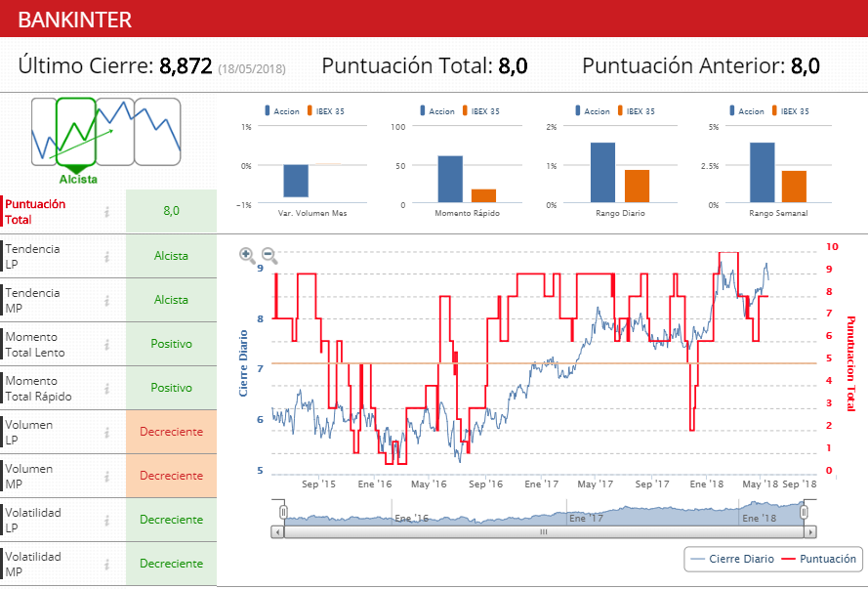Open info icon for Volatilidad MP row
This screenshot has width=868, height=589.
[x=106, y=564]
